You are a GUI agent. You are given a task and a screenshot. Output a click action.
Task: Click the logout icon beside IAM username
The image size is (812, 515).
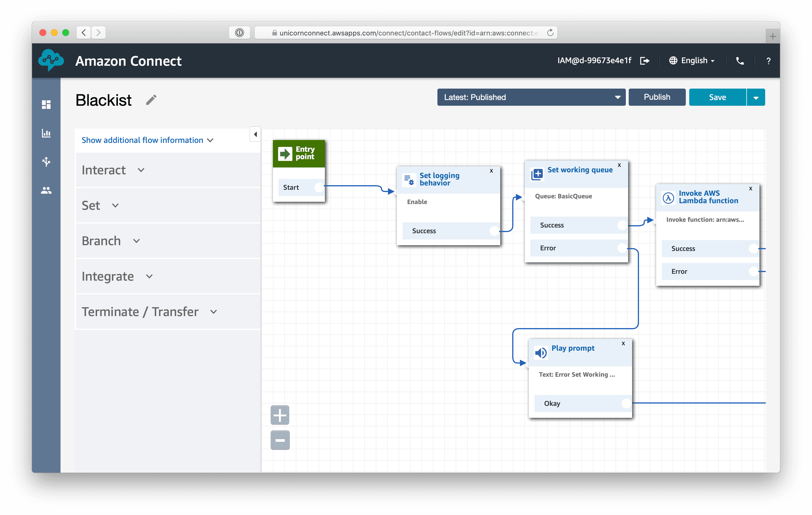pyautogui.click(x=644, y=61)
